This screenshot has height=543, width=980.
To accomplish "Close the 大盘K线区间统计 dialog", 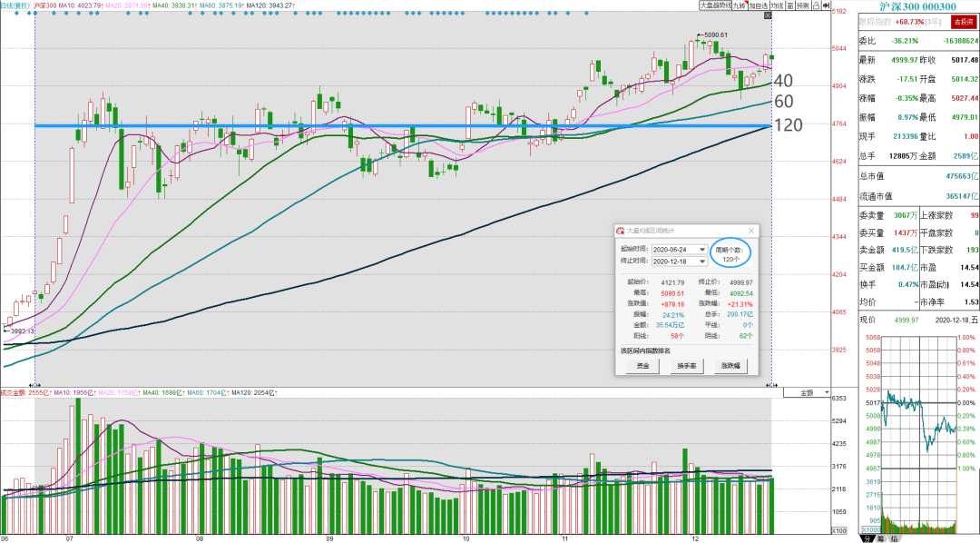I will coord(751,231).
